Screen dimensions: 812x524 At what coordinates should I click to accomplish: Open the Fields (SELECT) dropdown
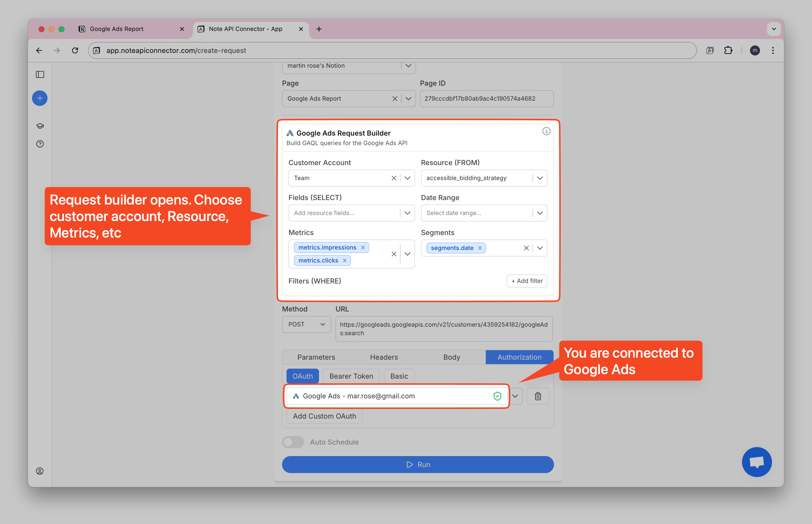pyautogui.click(x=351, y=213)
